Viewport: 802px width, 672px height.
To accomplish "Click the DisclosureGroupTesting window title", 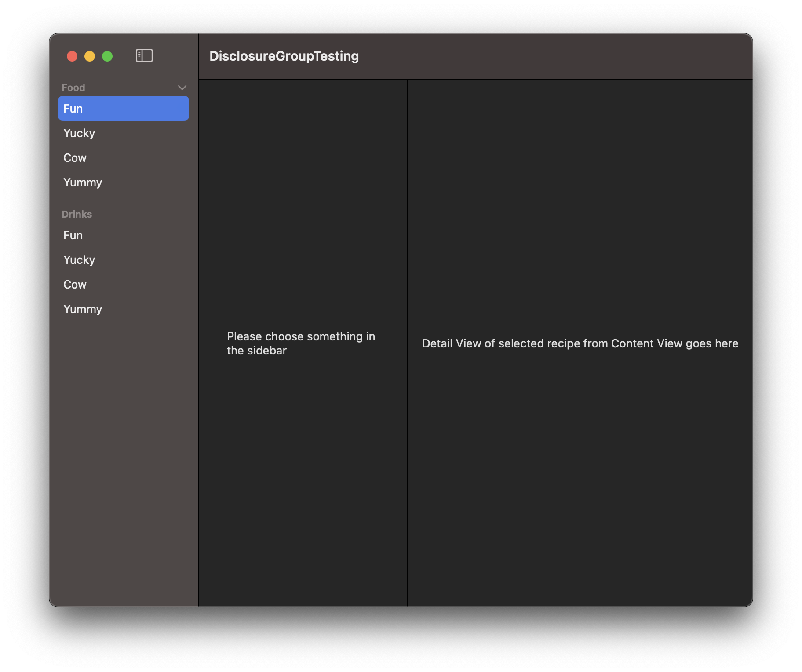I will pyautogui.click(x=284, y=56).
